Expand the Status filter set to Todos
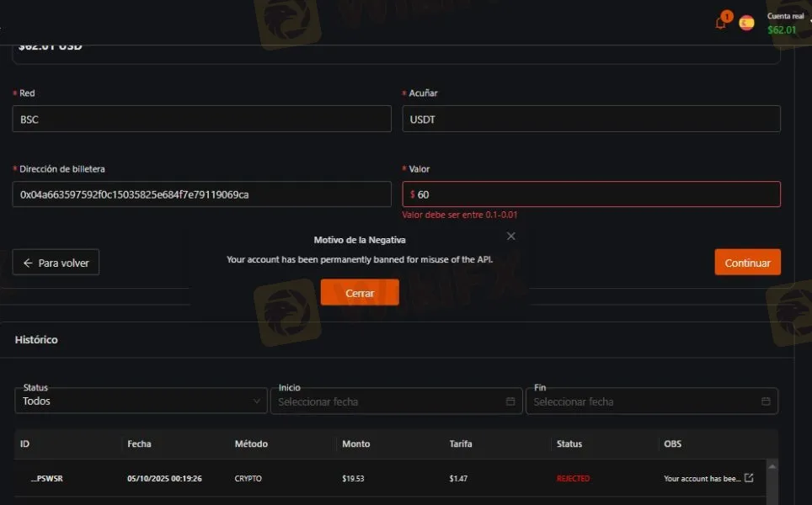 click(141, 401)
